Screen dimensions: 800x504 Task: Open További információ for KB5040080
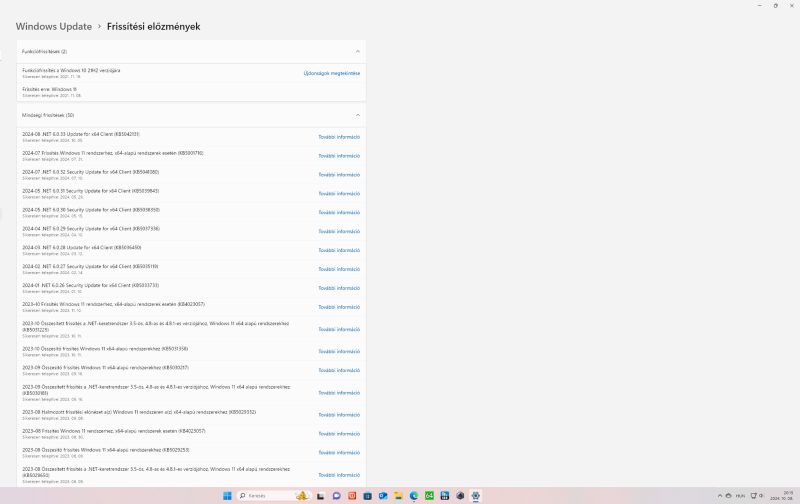click(339, 175)
